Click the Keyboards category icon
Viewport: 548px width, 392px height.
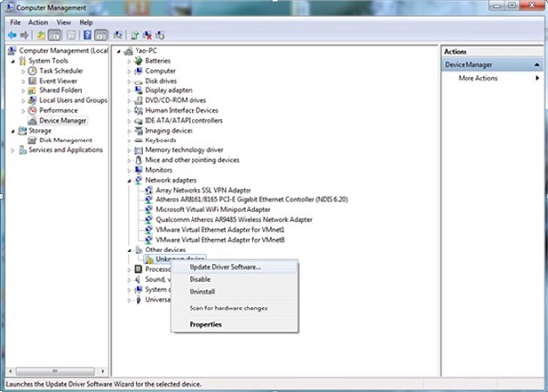click(138, 140)
